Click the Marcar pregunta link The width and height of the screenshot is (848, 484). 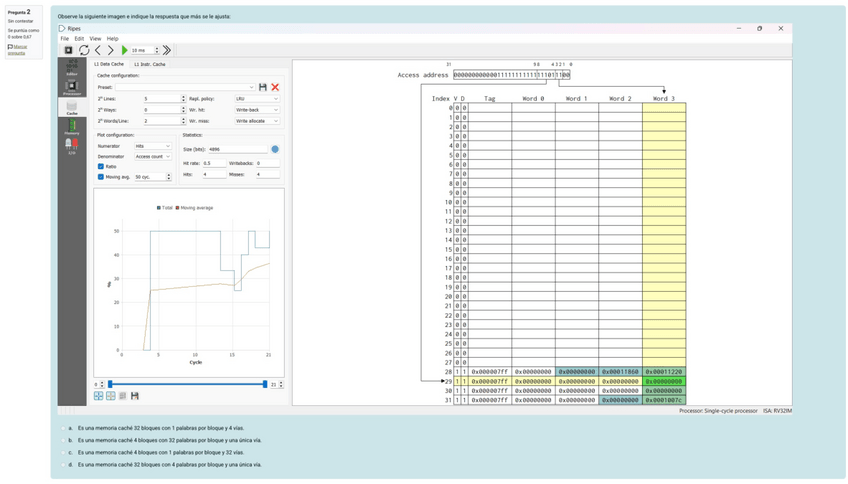20,49
